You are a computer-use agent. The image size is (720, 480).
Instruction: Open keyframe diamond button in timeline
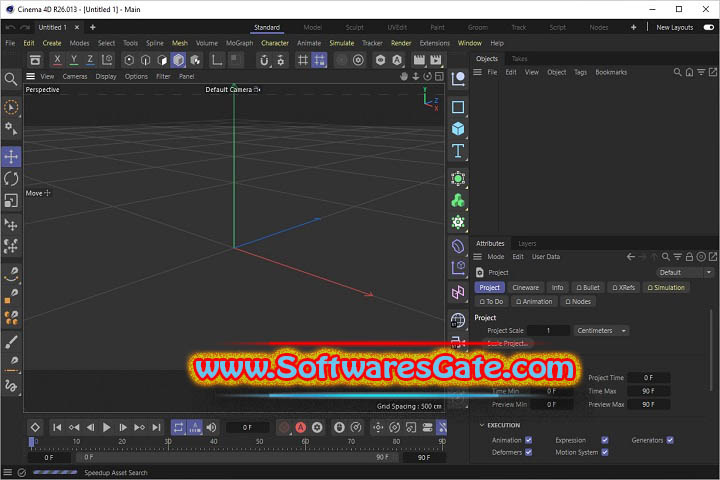[x=35, y=428]
